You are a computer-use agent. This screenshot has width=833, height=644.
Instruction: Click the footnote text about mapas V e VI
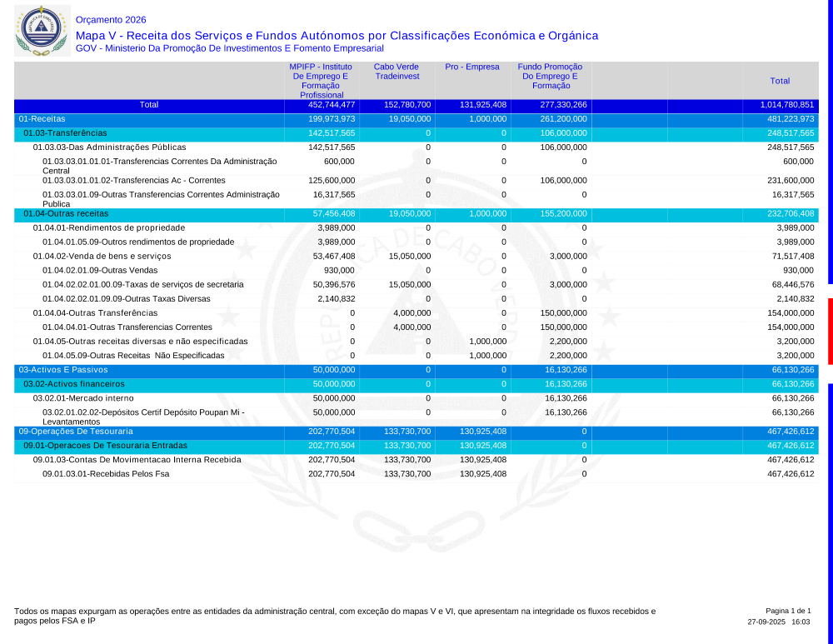tap(334, 616)
